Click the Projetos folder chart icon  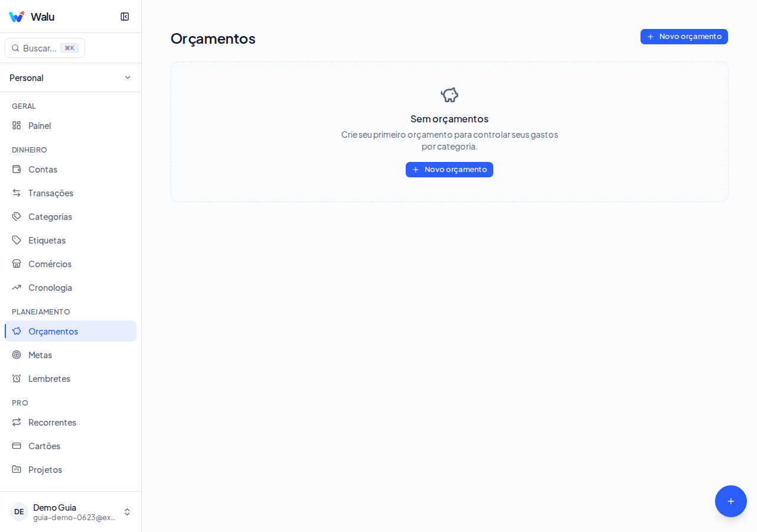click(x=17, y=469)
